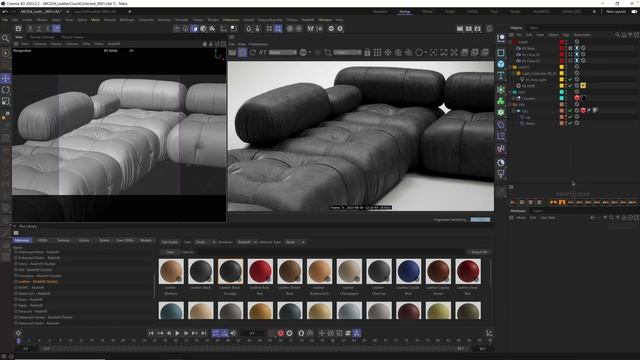Search in the Objects manager
640x360 pixels.
tap(618, 35)
